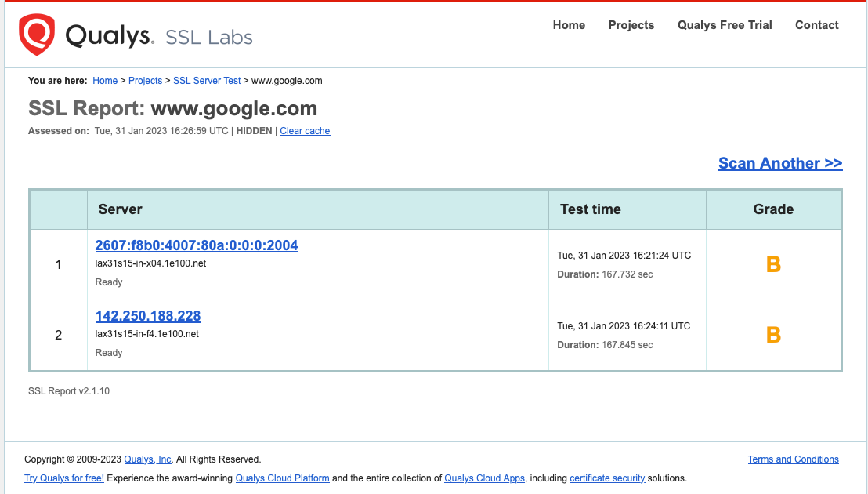
Task: Click the Qualys red shield logo
Action: pyautogui.click(x=37, y=35)
